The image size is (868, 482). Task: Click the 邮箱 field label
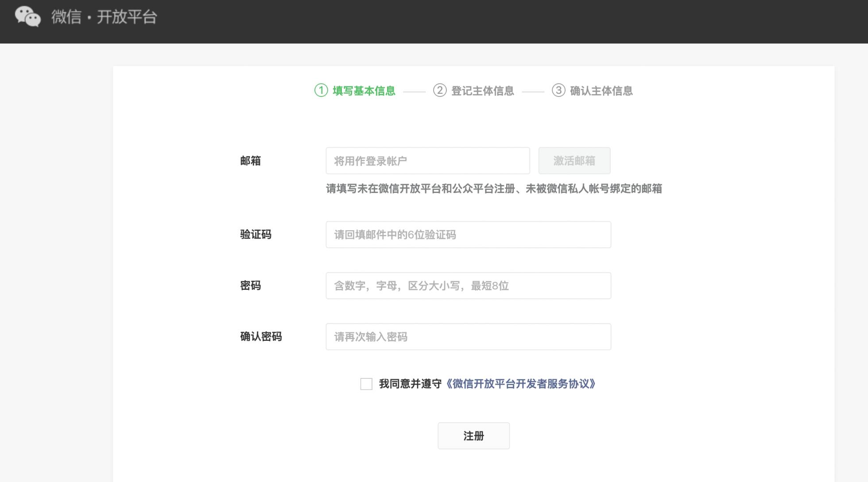tap(251, 161)
